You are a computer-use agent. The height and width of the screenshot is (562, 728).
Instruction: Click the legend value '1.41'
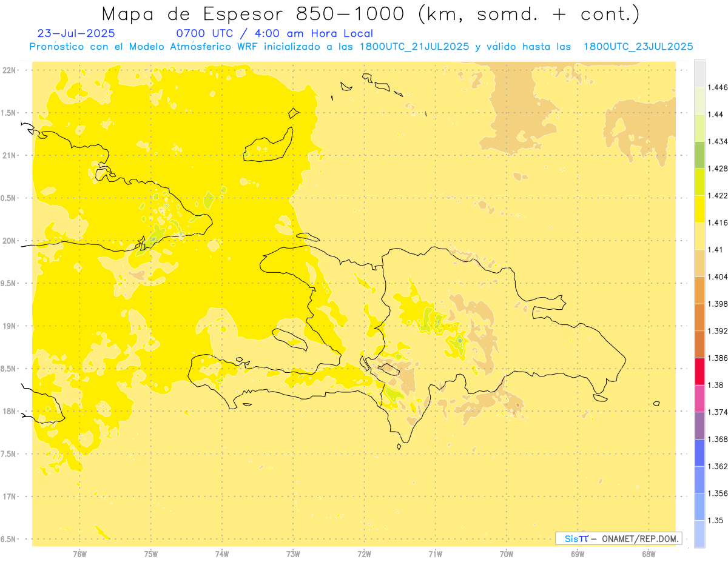[715, 250]
